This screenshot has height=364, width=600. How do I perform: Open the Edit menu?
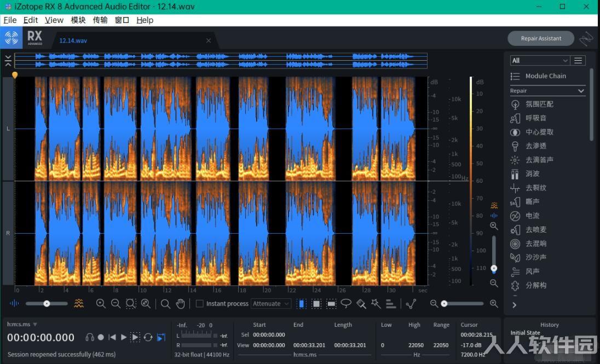coord(31,20)
